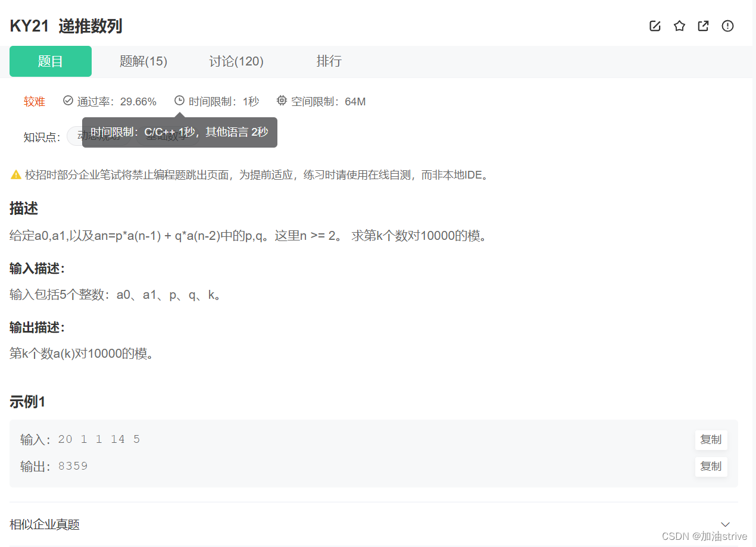Select the 题目 tab
The height and width of the screenshot is (547, 756).
51,61
